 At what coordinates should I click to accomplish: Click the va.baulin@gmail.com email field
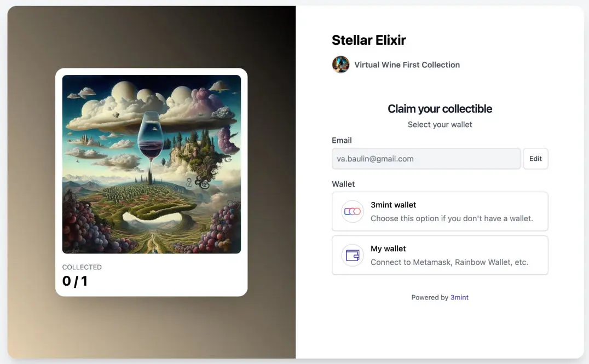pos(426,159)
